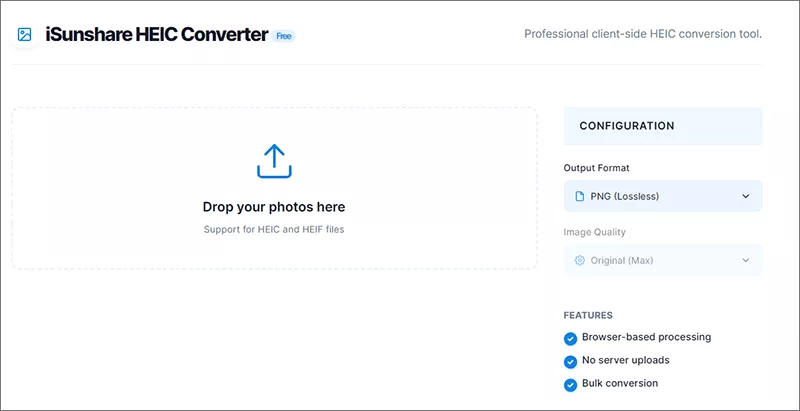The image size is (800, 411).
Task: Open the Image Quality dropdown
Action: (663, 260)
